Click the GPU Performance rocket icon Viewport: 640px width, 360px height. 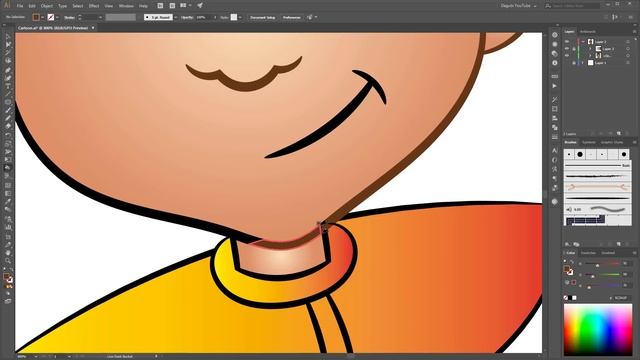200,6
